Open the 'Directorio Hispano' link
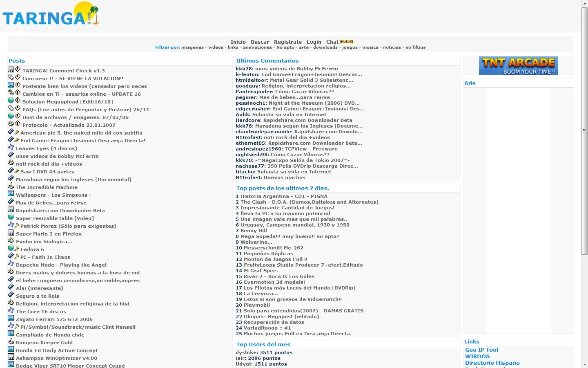The height and width of the screenshot is (368, 588). (492, 363)
